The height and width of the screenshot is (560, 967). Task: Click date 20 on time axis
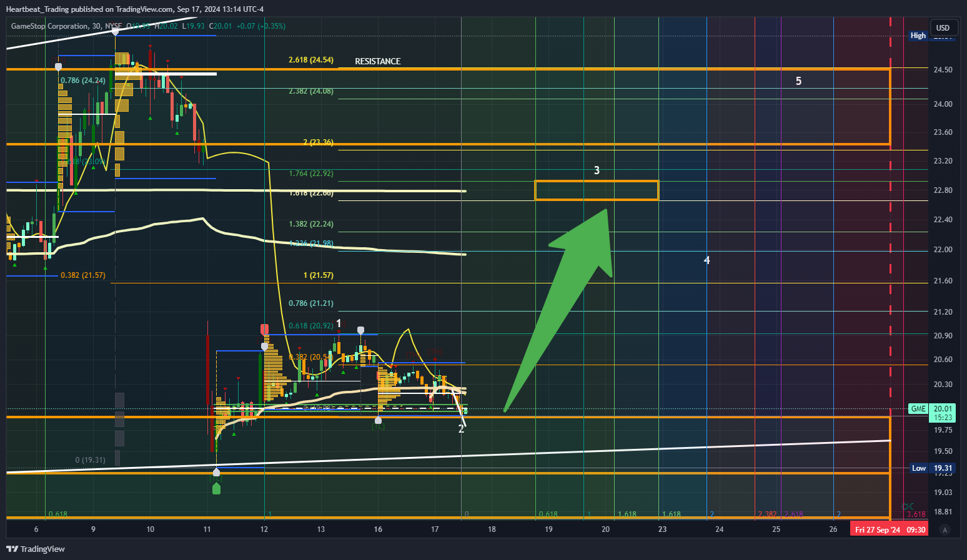605,529
